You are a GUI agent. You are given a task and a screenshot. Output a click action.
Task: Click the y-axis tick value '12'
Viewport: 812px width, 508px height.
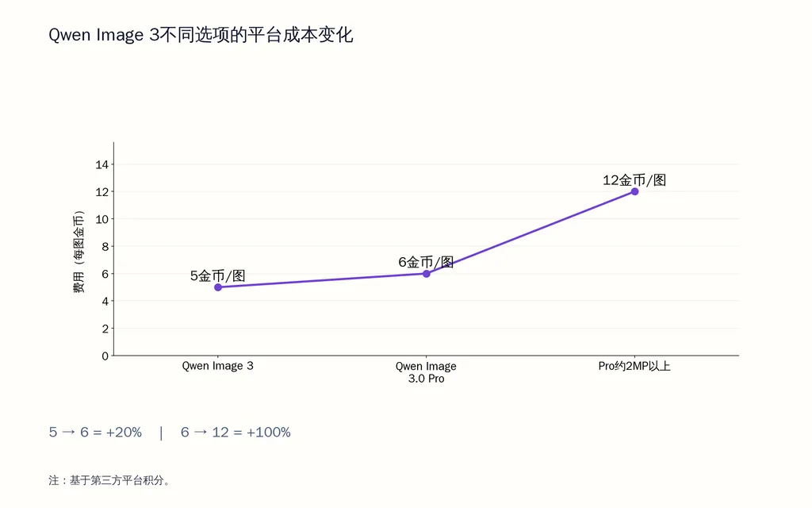pyautogui.click(x=102, y=192)
